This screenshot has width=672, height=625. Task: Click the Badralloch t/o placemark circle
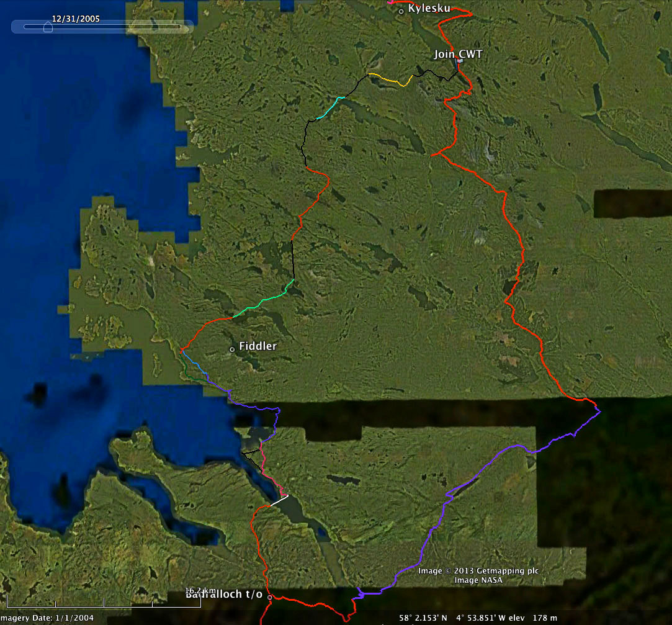[x=269, y=597]
